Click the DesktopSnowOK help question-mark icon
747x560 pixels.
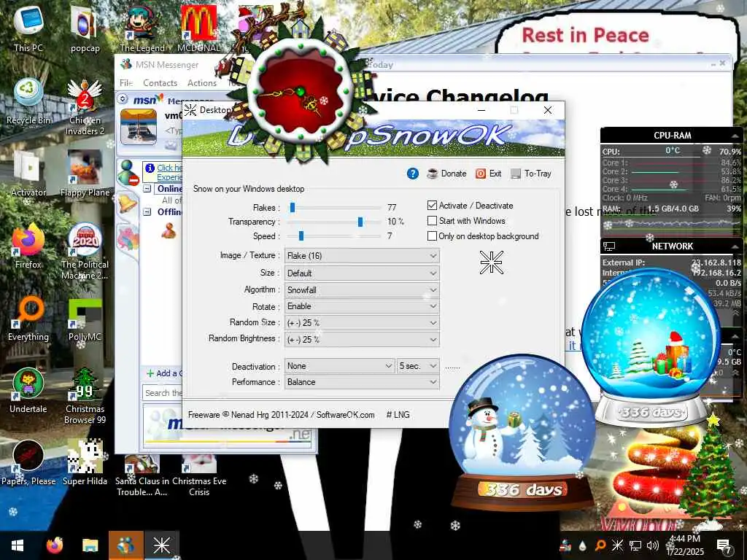[x=413, y=174]
